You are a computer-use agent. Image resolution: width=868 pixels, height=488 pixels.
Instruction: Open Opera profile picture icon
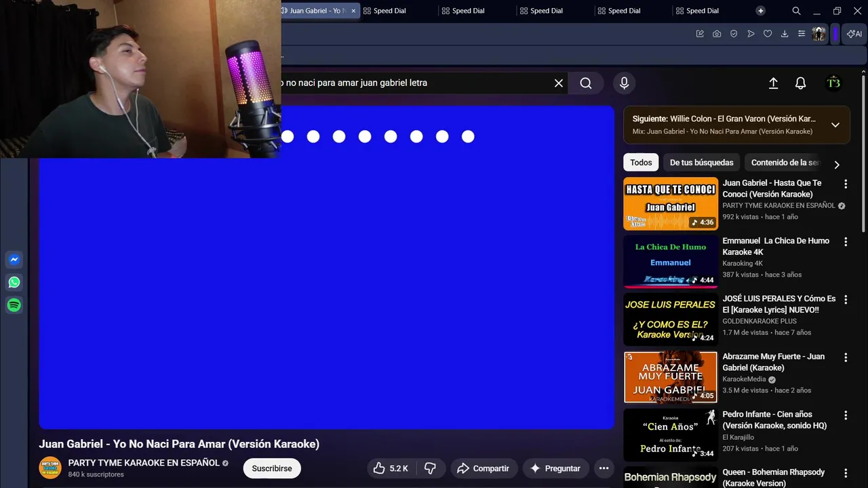(818, 34)
